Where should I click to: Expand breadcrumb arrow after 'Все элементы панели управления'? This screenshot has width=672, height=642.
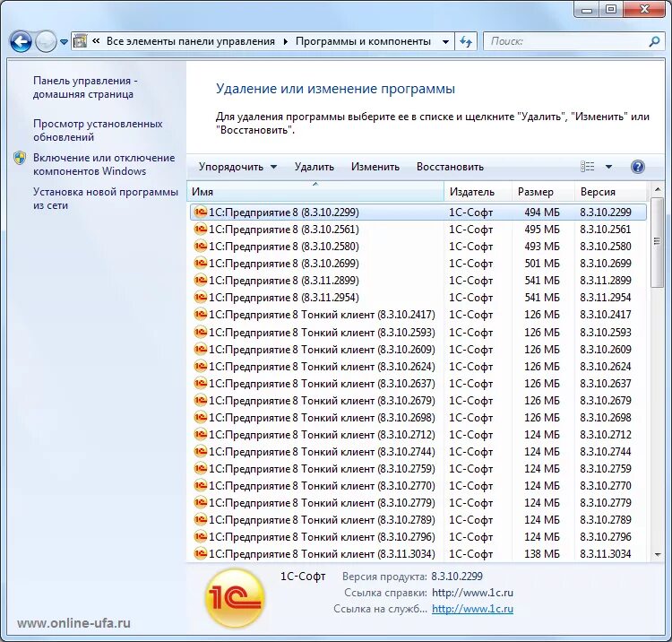[x=286, y=41]
